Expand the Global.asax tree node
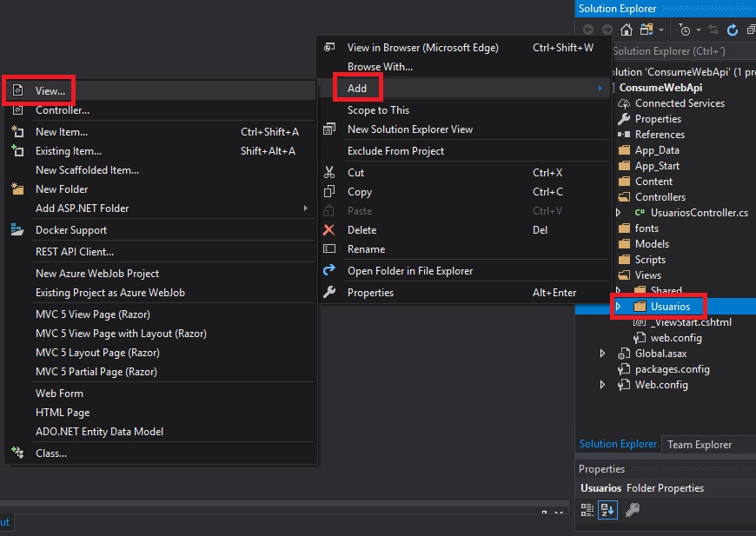 point(600,354)
